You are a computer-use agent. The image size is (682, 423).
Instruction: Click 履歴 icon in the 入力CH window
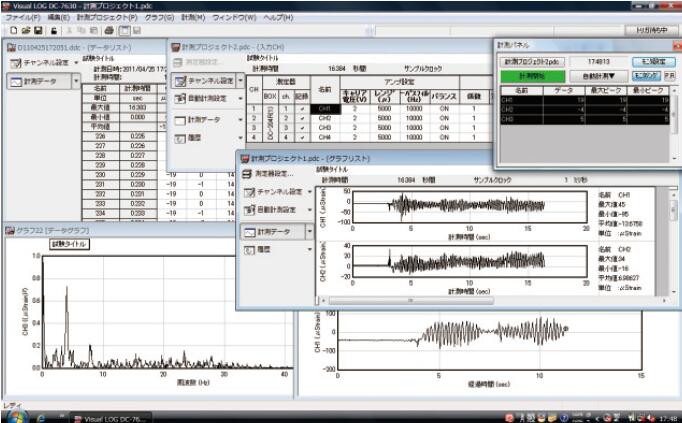[181, 138]
